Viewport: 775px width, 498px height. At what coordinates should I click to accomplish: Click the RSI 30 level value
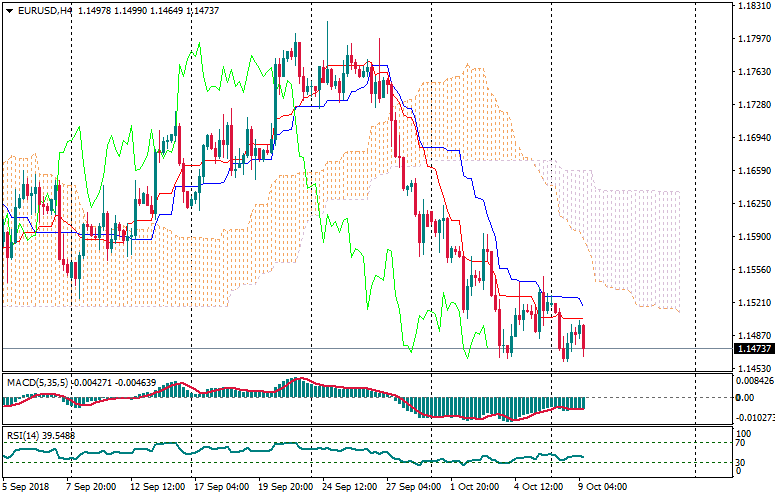click(741, 462)
